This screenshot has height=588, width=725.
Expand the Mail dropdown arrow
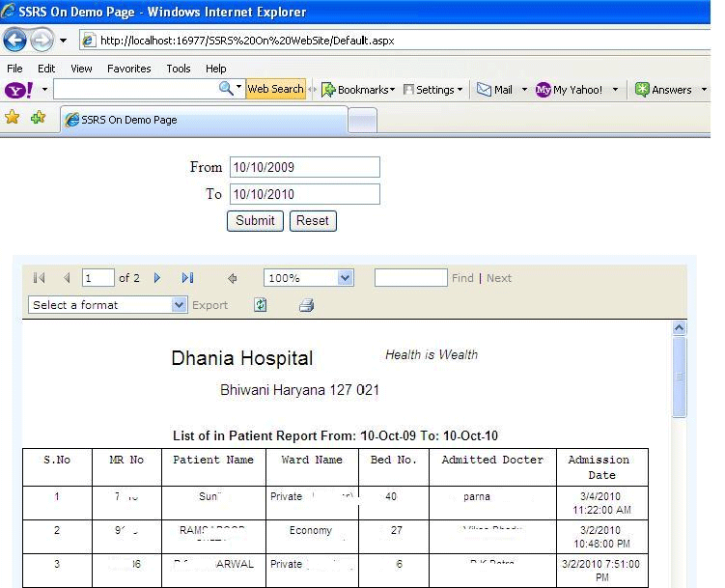point(524,89)
